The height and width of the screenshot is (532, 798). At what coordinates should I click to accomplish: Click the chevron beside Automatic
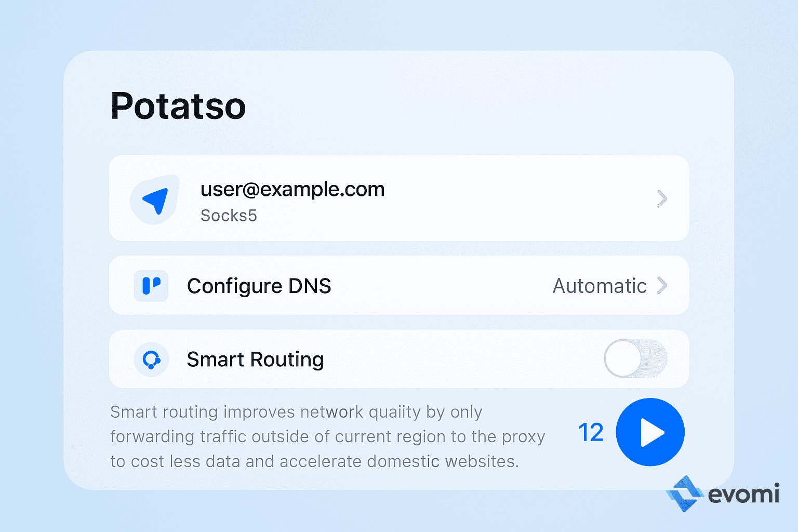point(662,285)
